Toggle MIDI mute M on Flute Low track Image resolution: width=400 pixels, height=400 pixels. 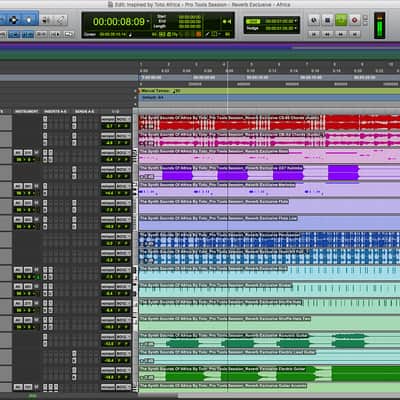click(36, 220)
